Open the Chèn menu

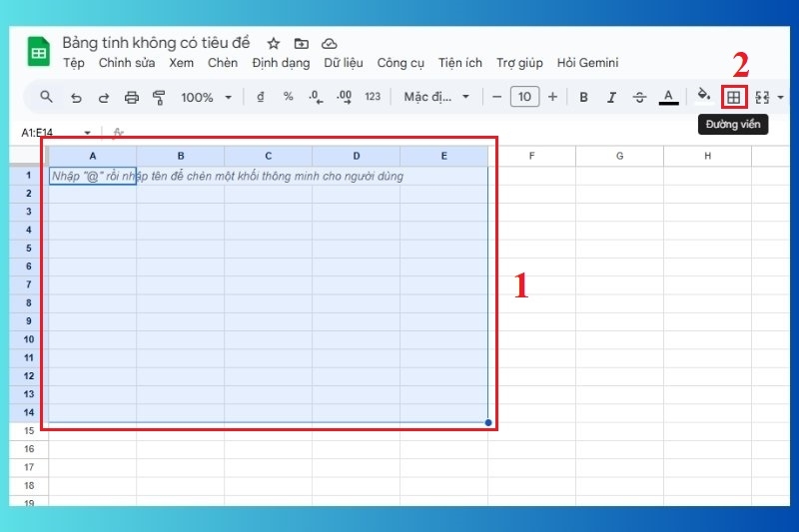tap(223, 63)
